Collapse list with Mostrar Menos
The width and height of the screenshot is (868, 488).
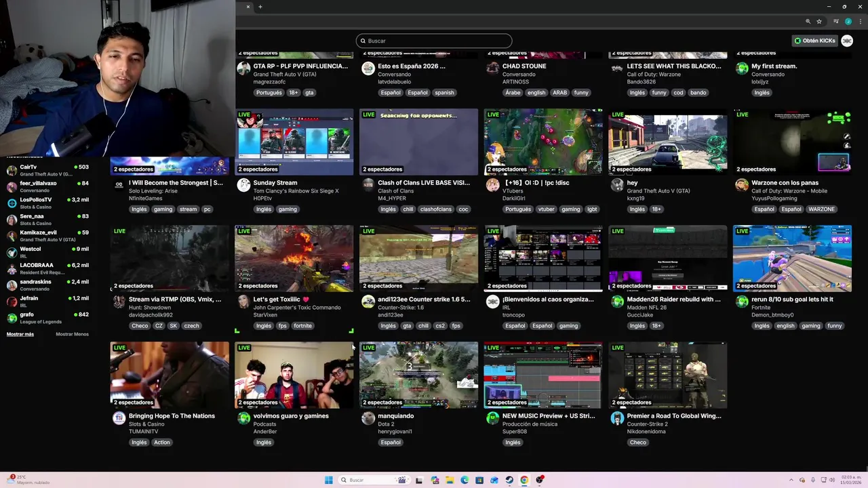pyautogui.click(x=72, y=334)
